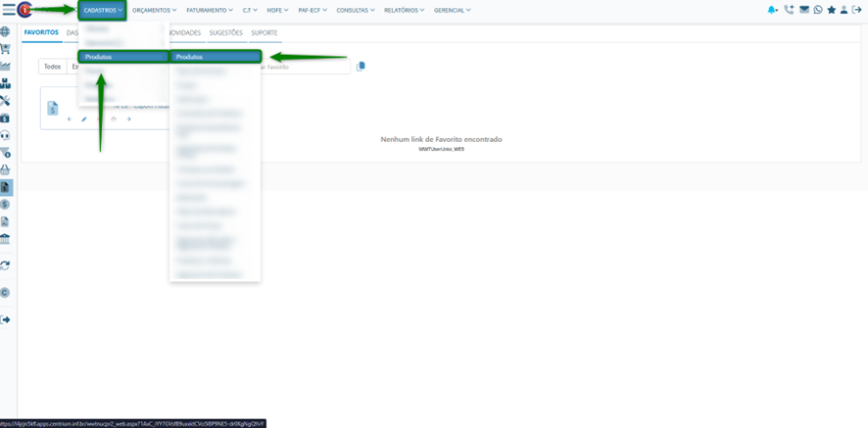The image size is (868, 428).
Task: Open the shopping cart sidebar icon
Action: (x=6, y=49)
